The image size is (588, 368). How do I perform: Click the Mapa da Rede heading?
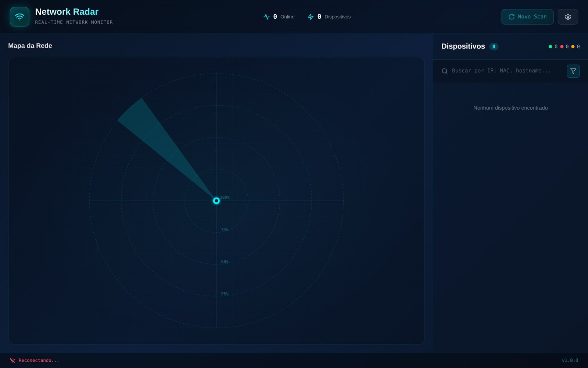click(30, 46)
